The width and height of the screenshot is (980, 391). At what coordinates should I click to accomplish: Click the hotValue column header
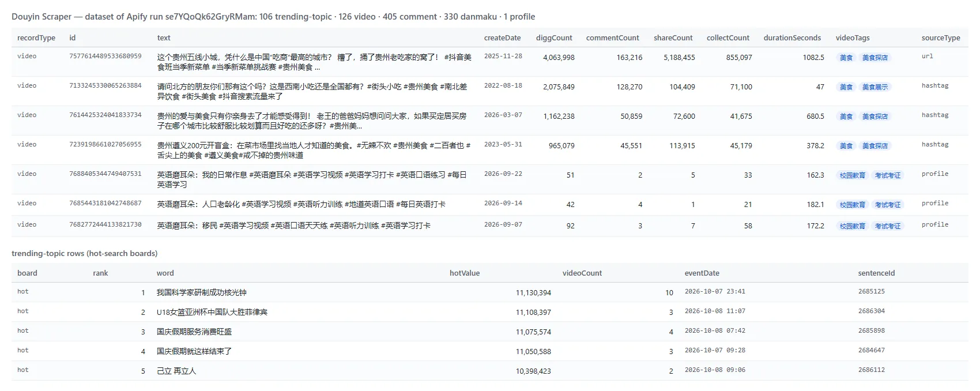pos(465,273)
